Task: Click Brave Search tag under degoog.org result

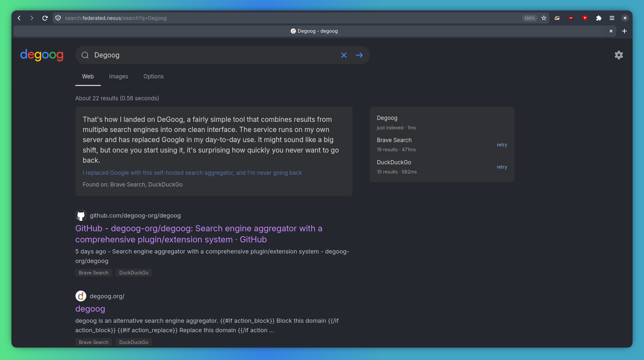Action: (x=94, y=342)
